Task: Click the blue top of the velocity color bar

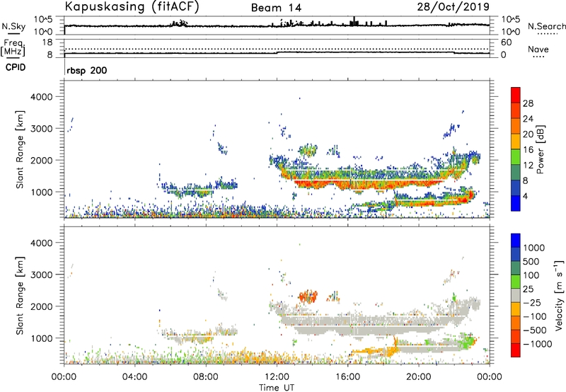Action: click(516, 241)
